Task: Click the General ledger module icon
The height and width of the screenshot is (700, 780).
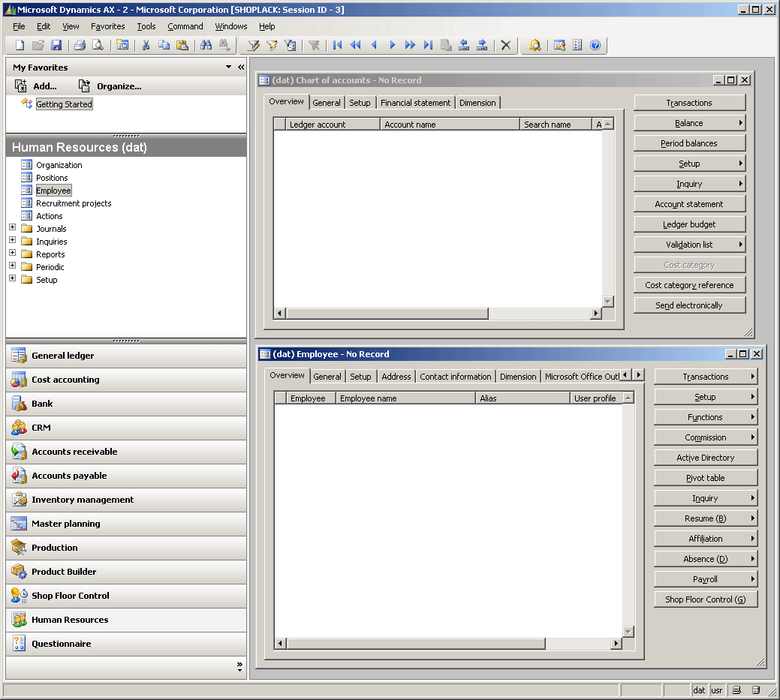Action: click(19, 356)
